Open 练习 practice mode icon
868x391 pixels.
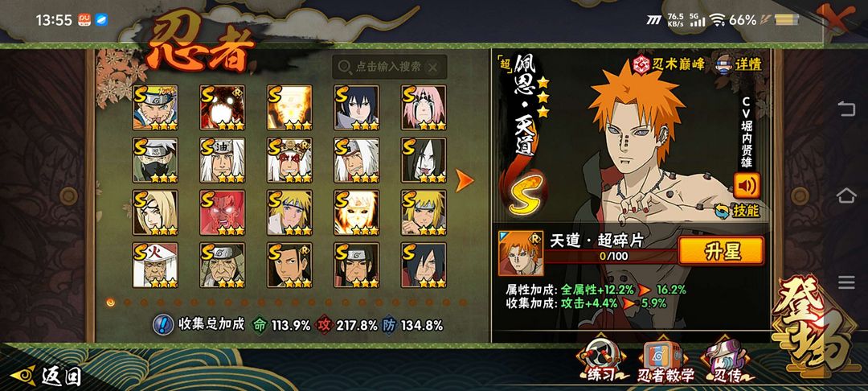[602, 361]
